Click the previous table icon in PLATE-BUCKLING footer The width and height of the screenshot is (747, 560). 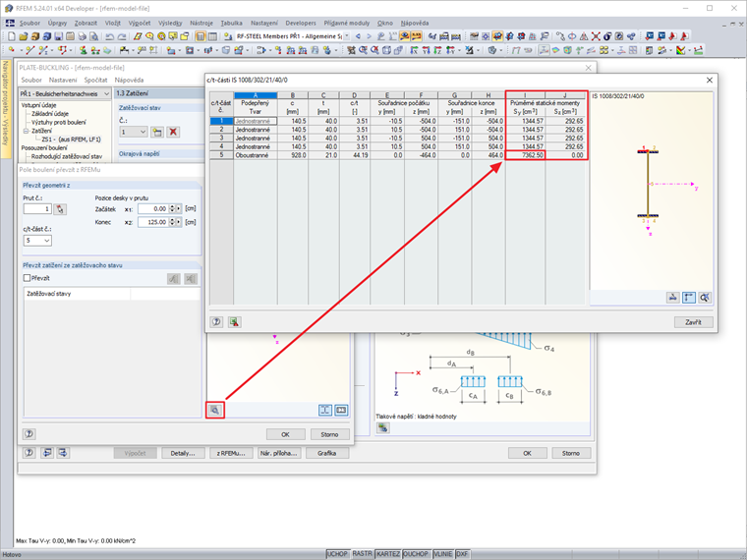47,453
